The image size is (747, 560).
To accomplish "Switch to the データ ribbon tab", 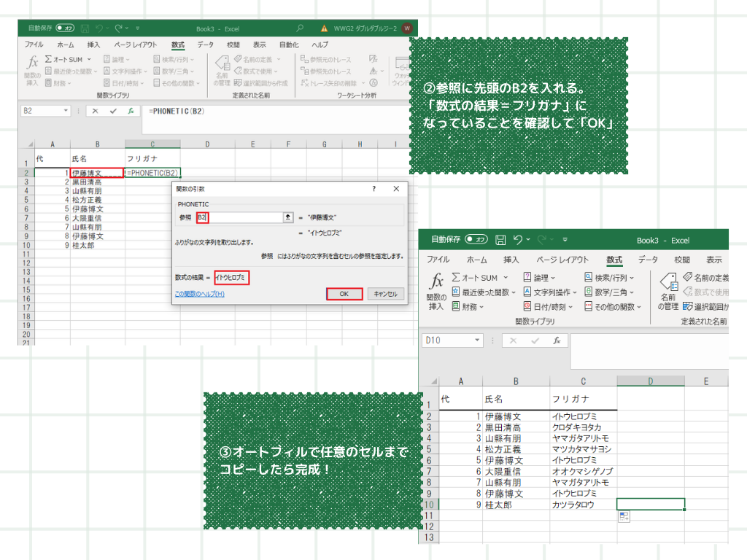I will [648, 260].
